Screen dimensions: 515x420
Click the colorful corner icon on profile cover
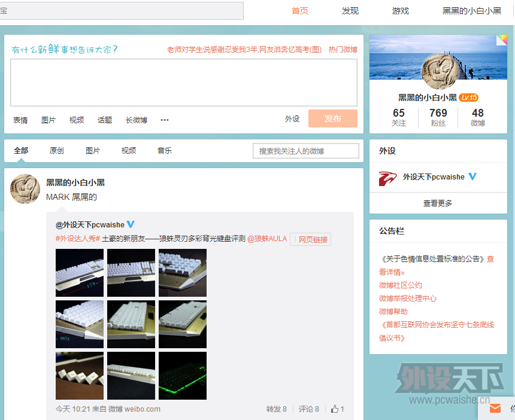pyautogui.click(x=502, y=40)
